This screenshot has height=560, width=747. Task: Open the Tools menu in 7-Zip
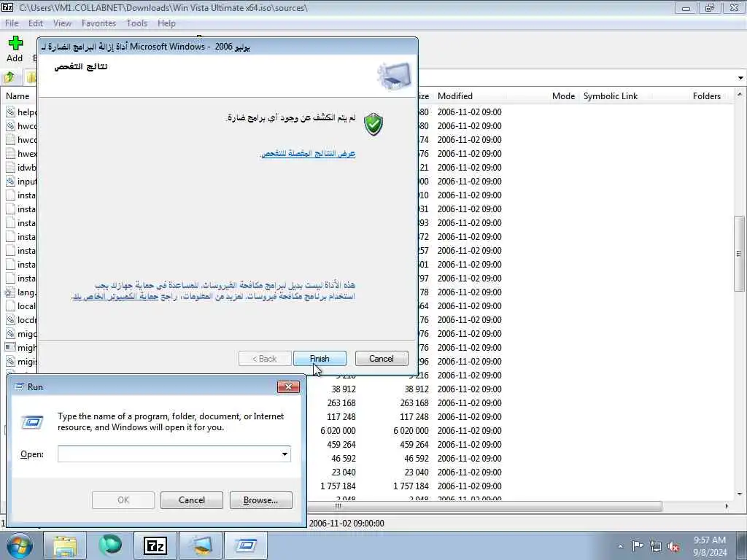[x=136, y=23]
